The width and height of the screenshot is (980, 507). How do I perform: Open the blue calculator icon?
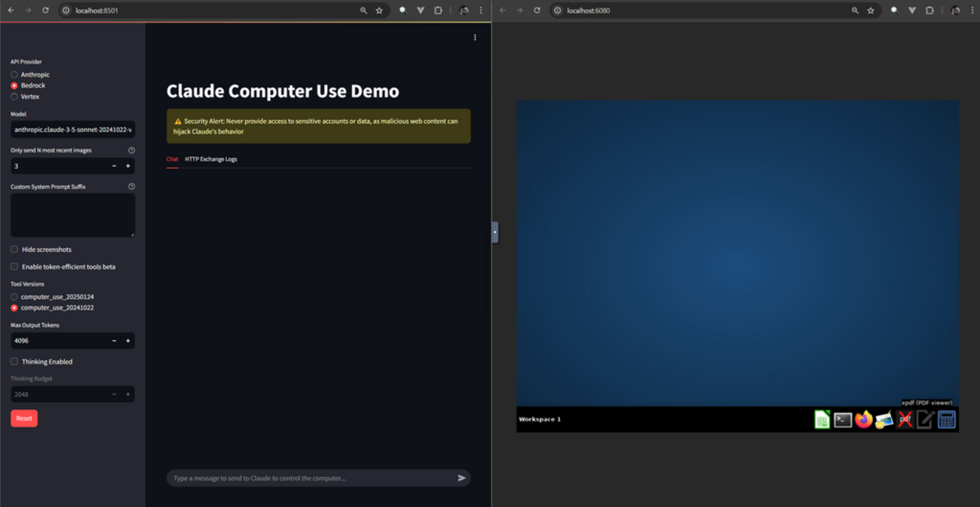point(947,419)
